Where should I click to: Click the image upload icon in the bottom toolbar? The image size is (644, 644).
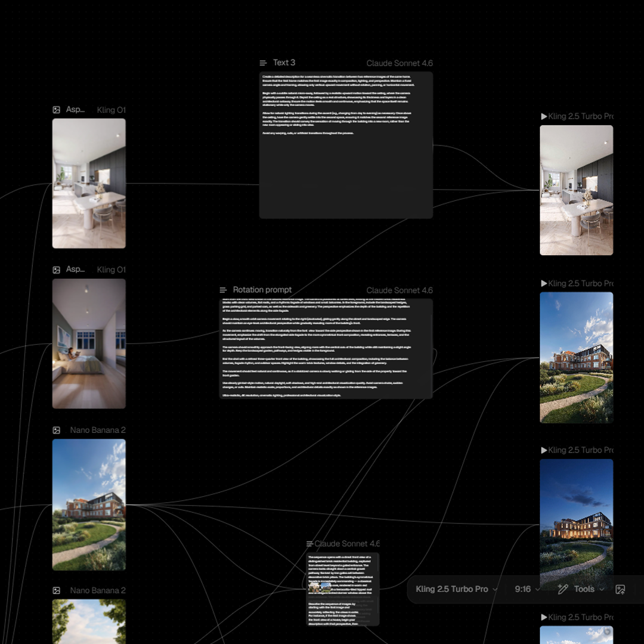point(620,589)
